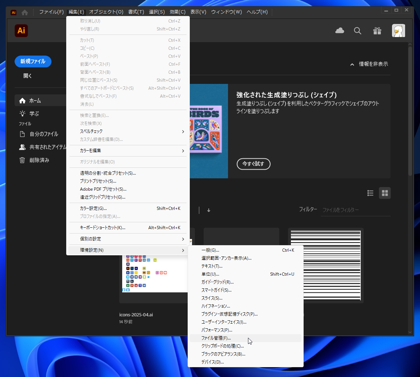Choose ハイフネーション preferences item
Image resolution: width=420 pixels, height=377 pixels.
[246, 306]
